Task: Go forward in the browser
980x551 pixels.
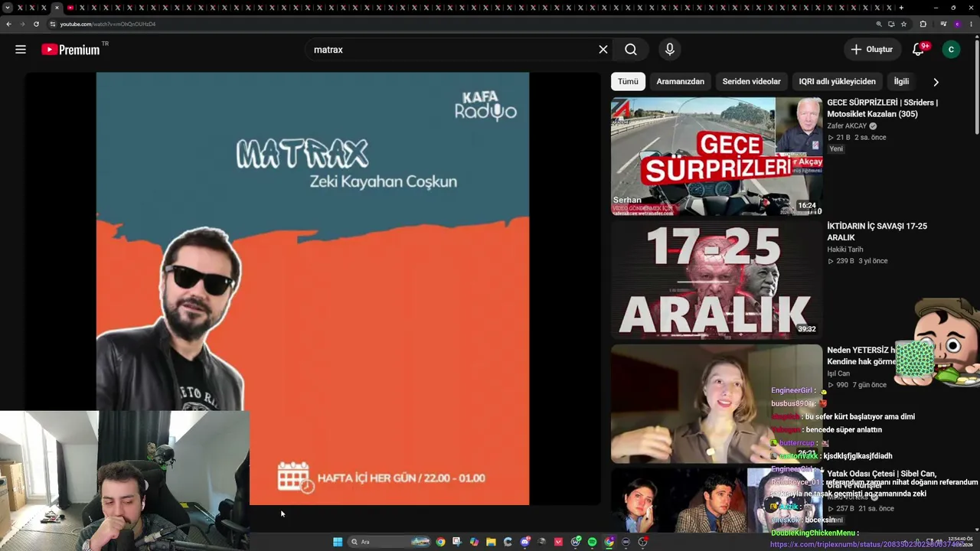Action: [22, 24]
